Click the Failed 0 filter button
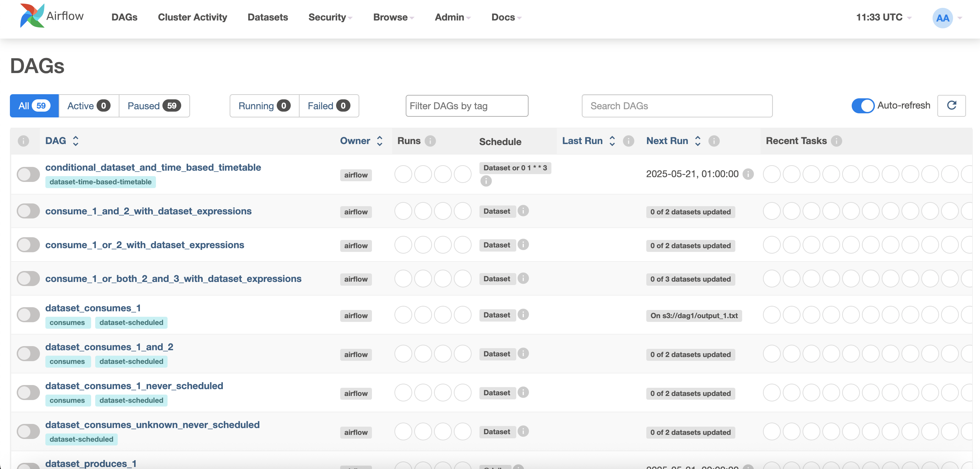Viewport: 980px width, 469px height. click(x=328, y=105)
